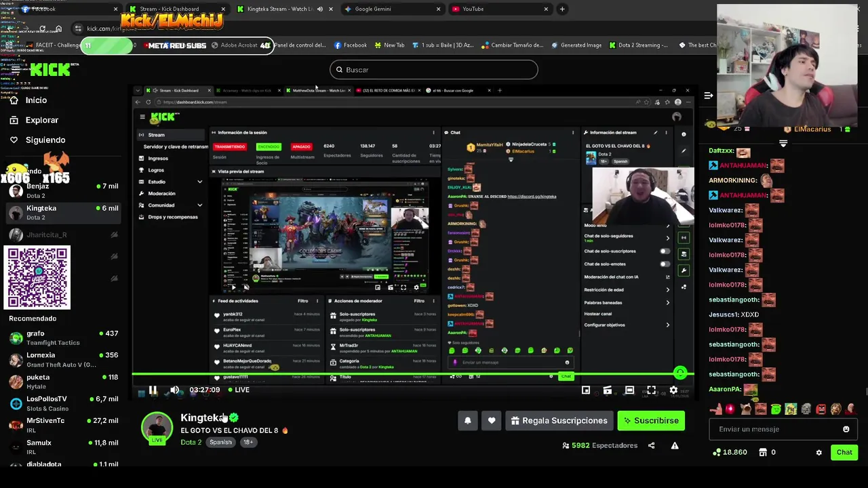Open emoji picker in chat input
Image resolution: width=868 pixels, height=488 pixels.
pyautogui.click(x=846, y=429)
